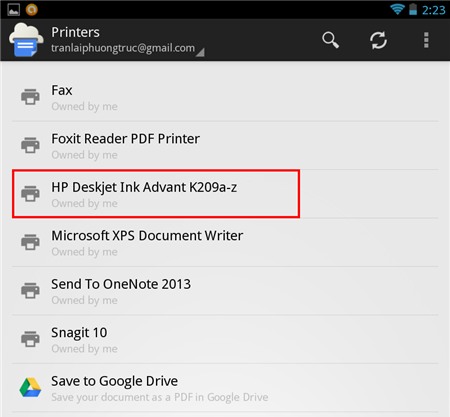Tap the Microsoft XPS Document Writer icon
Image resolution: width=450 pixels, height=417 pixels.
[30, 242]
